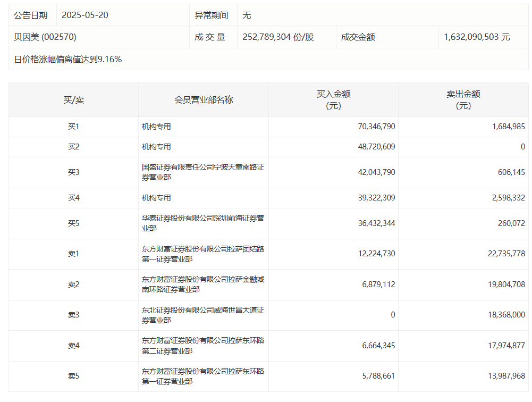Click trading volume 252,789,304 份/股
This screenshot has width=532, height=402.
coord(278,37)
